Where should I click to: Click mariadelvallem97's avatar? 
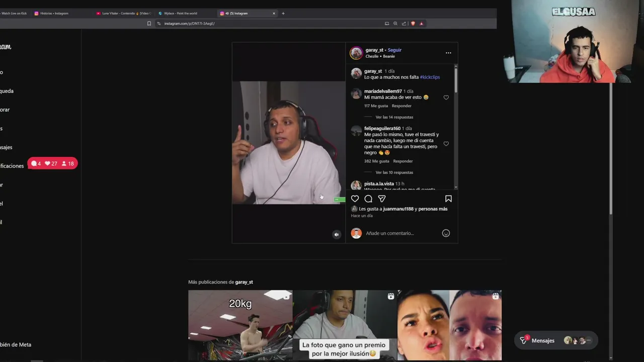[356, 94]
